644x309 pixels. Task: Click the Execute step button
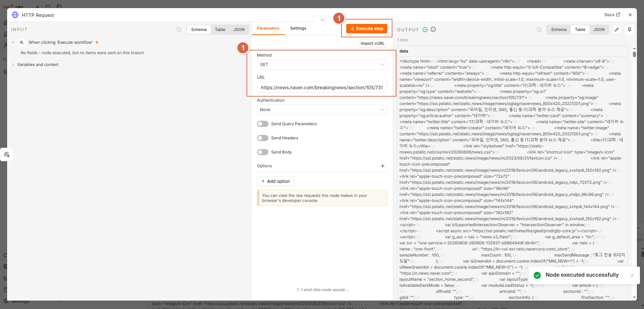[367, 29]
